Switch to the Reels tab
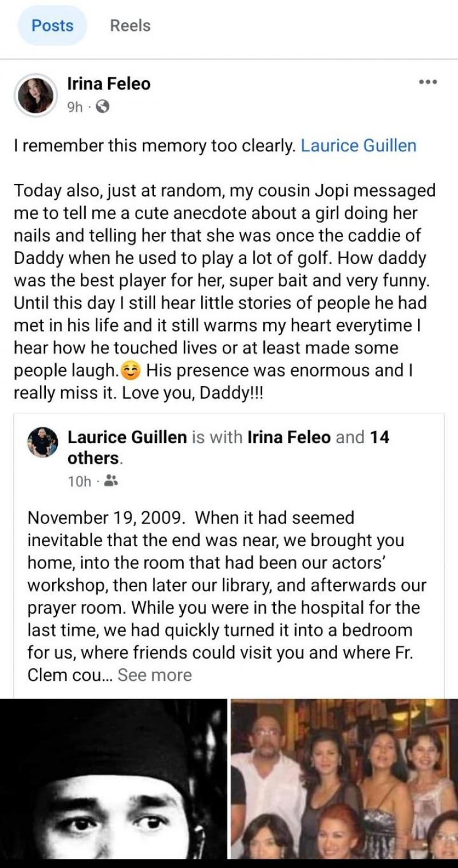The height and width of the screenshot is (868, 458). 130,26
